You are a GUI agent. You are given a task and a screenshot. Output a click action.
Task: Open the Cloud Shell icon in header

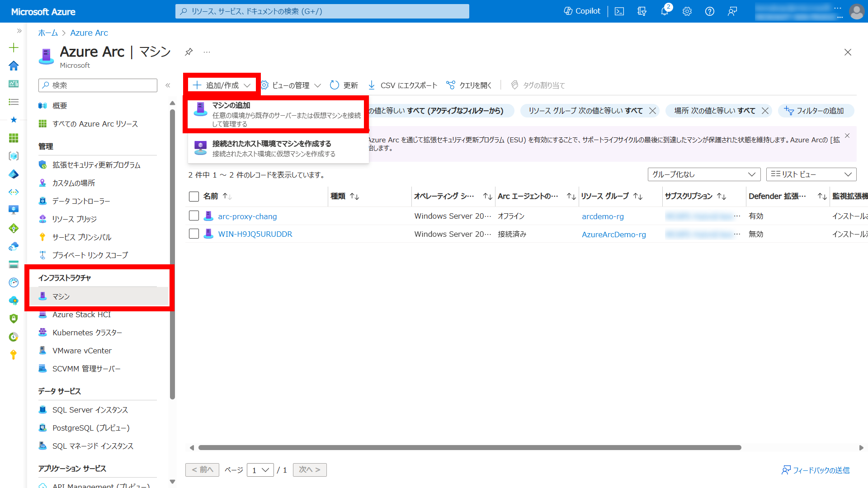[x=619, y=11]
